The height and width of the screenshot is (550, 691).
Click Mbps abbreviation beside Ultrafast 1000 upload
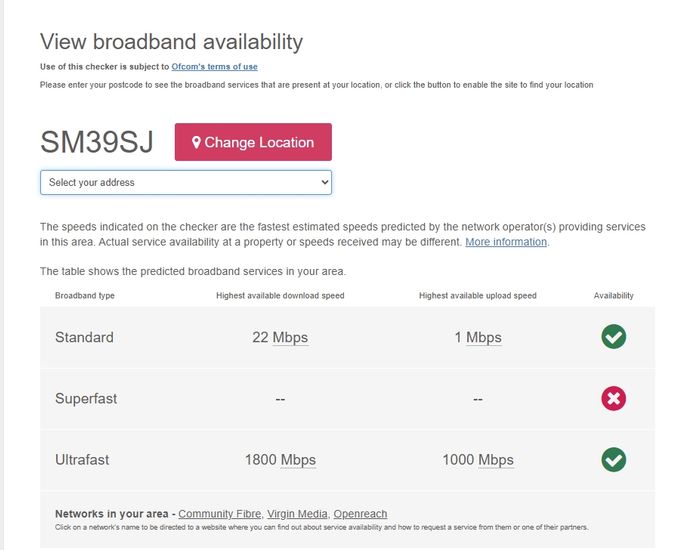coord(496,461)
